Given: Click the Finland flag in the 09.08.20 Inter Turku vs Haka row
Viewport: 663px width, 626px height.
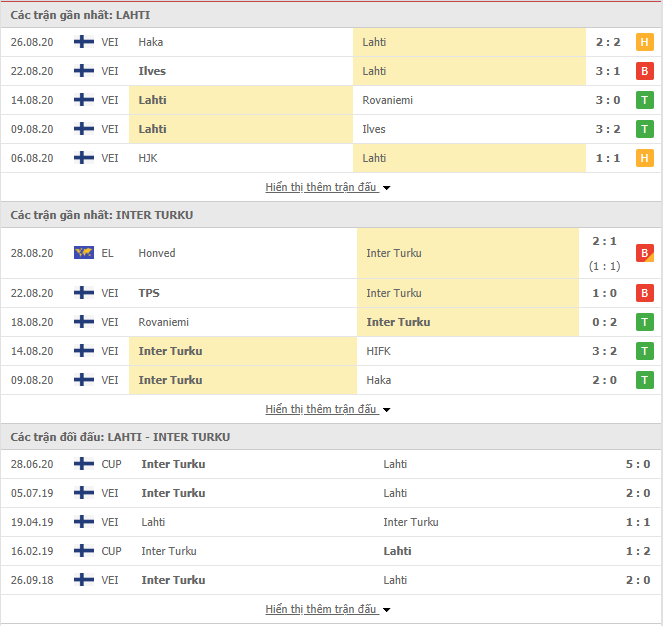Looking at the screenshot, I should (84, 380).
